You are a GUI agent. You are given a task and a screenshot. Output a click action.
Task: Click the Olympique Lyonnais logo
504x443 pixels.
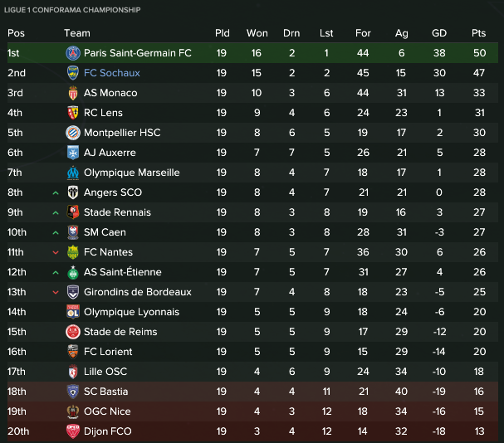(x=73, y=312)
